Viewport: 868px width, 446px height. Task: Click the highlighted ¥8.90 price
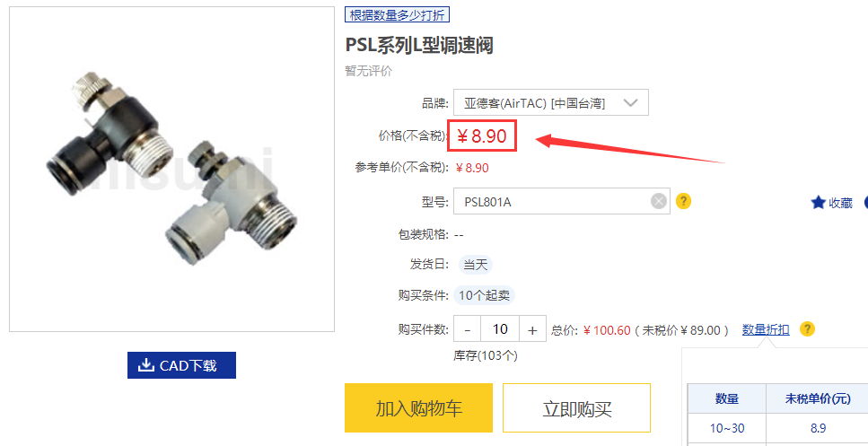[482, 136]
